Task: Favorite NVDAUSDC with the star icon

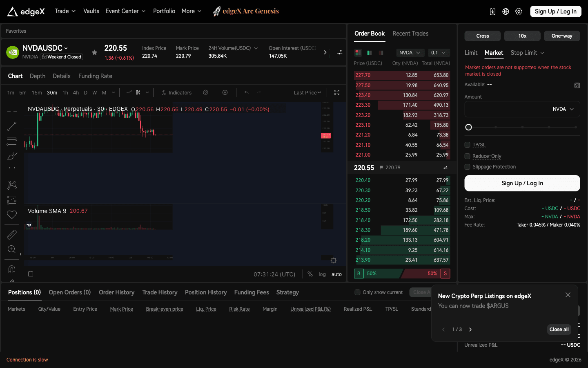Action: point(94,52)
